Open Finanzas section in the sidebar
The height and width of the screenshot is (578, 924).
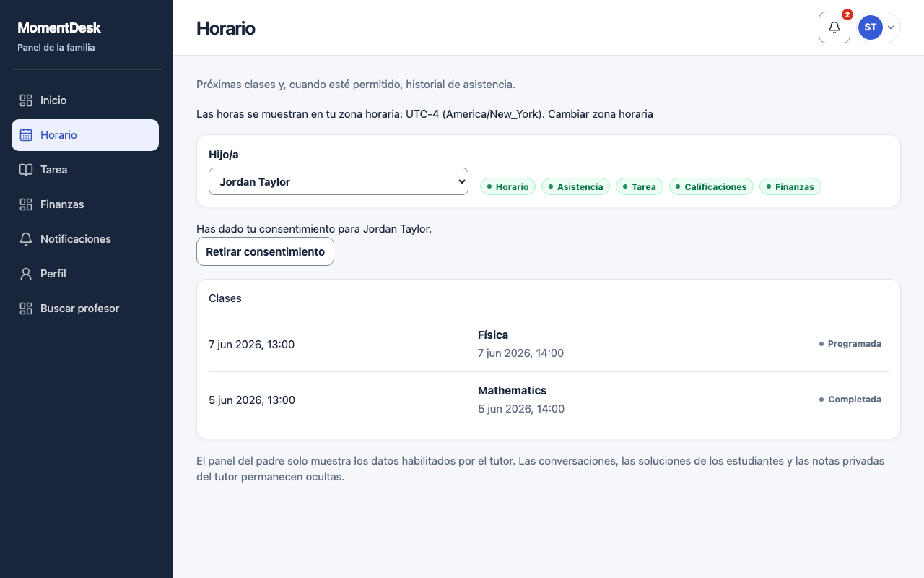click(x=85, y=204)
